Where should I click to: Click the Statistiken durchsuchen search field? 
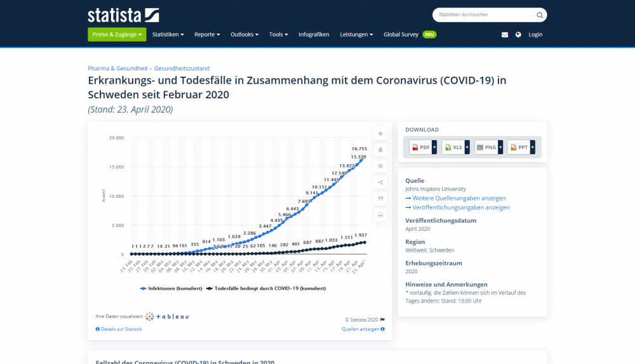(483, 15)
